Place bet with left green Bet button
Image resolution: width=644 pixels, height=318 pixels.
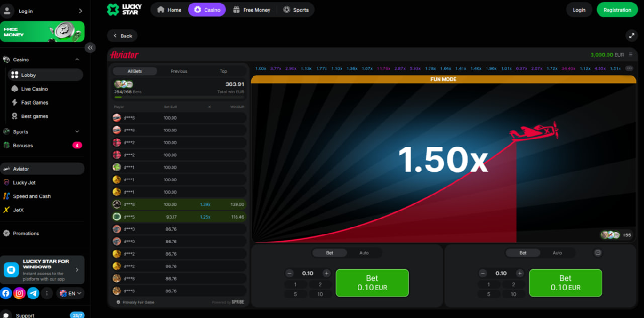click(x=372, y=283)
